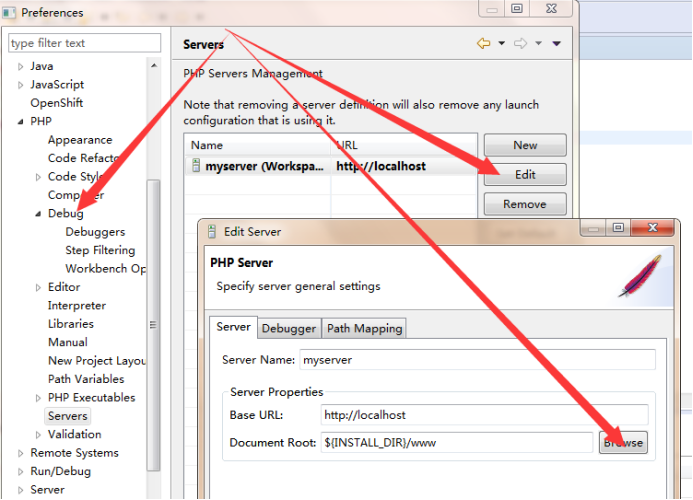Viewport: 693px width, 500px height.
Task: Open the Step Filtering page
Action: pos(100,250)
